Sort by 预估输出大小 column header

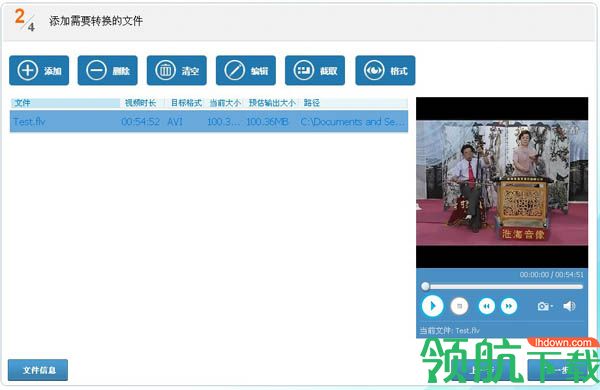click(x=272, y=103)
